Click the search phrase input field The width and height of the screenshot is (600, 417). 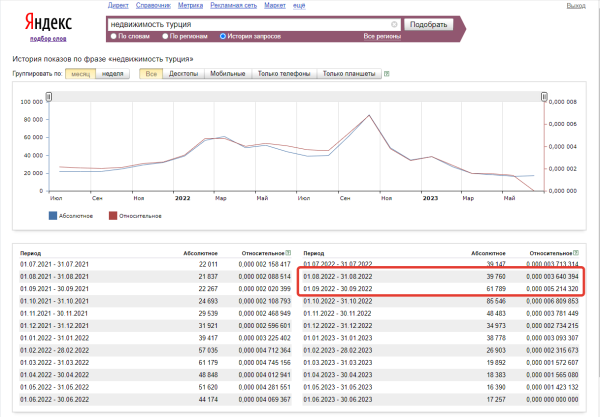[x=250, y=23]
